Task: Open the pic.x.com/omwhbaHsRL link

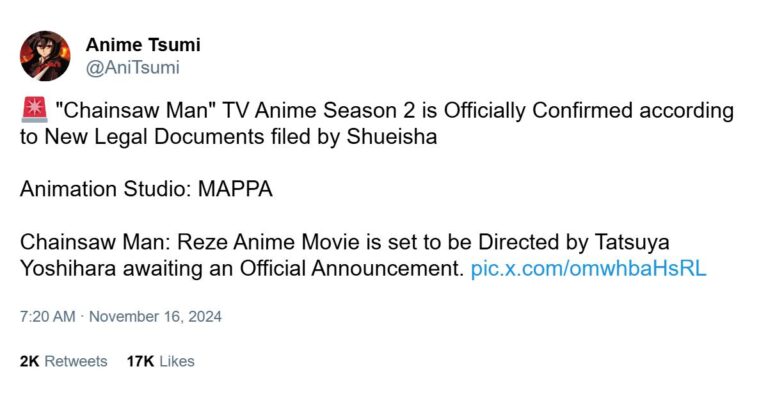Action: (x=588, y=269)
